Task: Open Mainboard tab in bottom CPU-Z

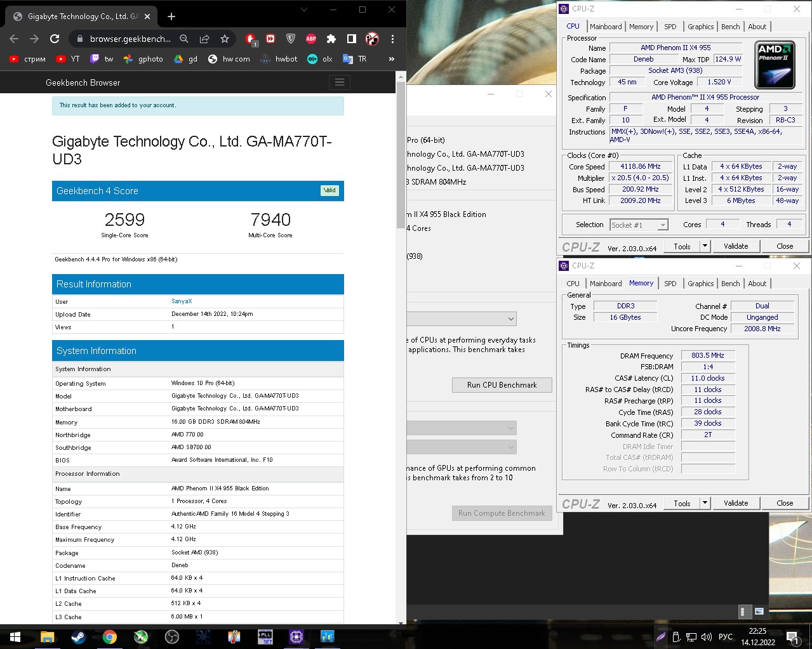Action: pos(606,284)
